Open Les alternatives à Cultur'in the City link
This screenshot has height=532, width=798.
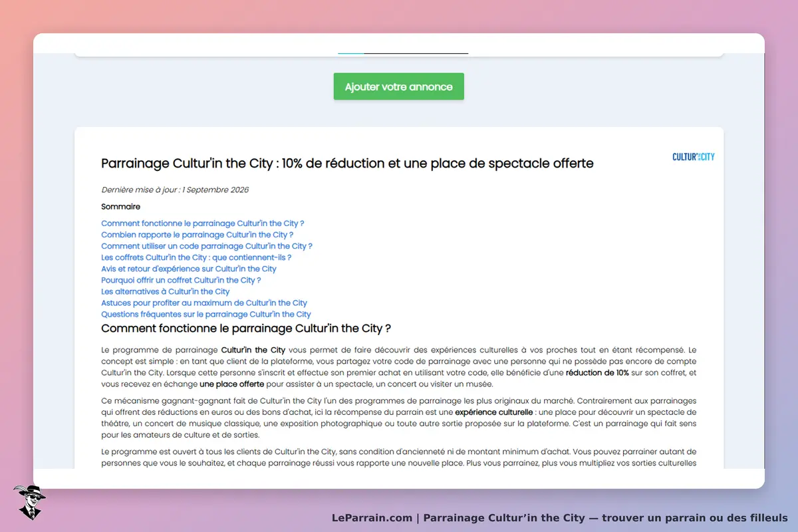166,291
